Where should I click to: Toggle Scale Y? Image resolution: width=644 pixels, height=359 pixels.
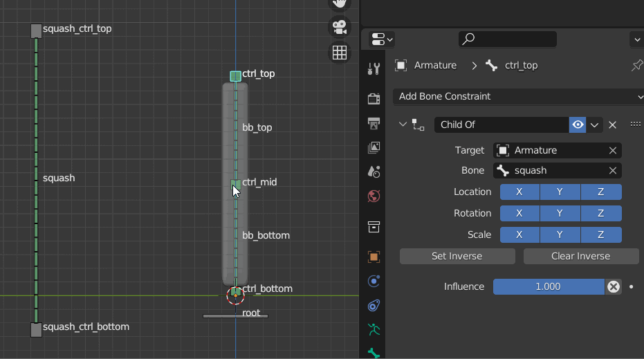[560, 234]
